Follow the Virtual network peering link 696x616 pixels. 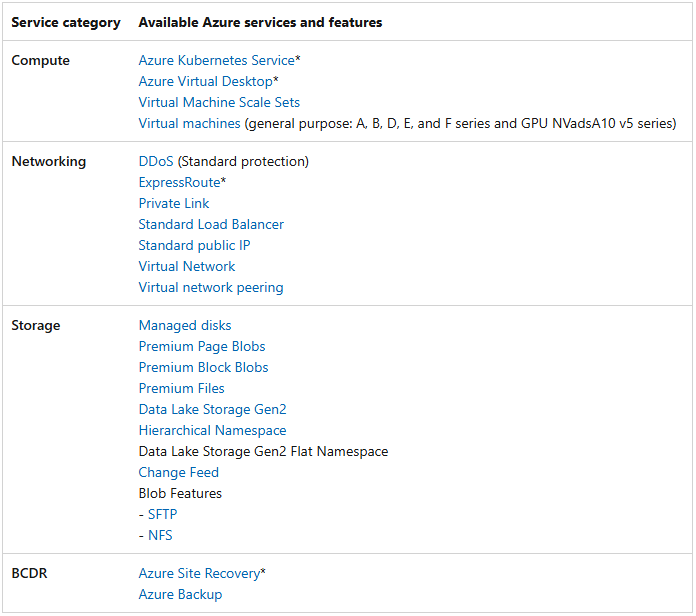(211, 288)
